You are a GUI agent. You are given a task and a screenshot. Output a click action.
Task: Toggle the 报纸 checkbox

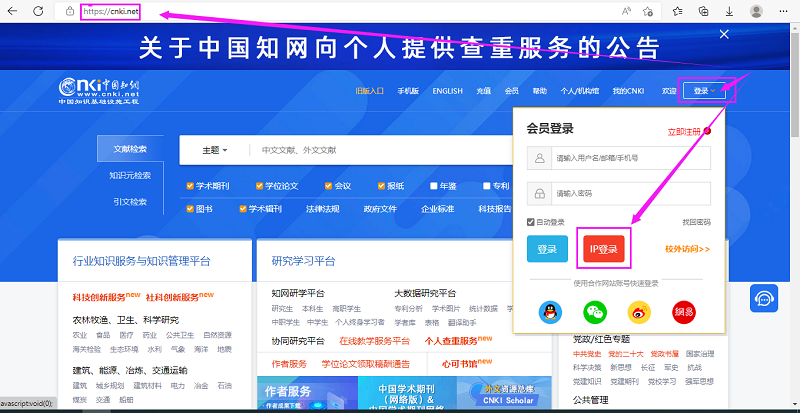tap(381, 186)
